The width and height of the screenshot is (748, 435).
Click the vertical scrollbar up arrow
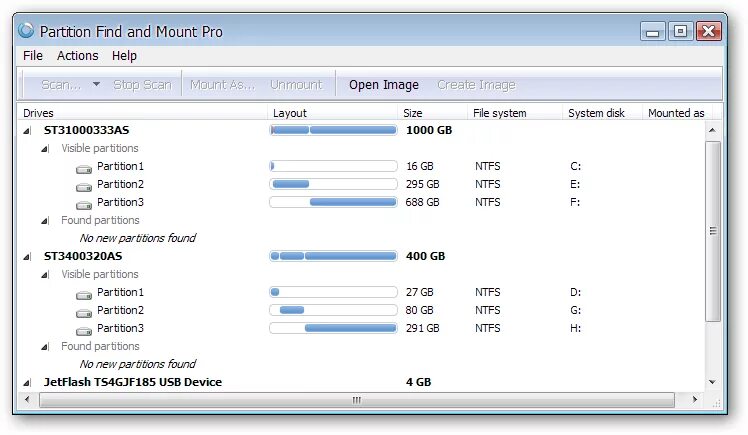click(712, 130)
